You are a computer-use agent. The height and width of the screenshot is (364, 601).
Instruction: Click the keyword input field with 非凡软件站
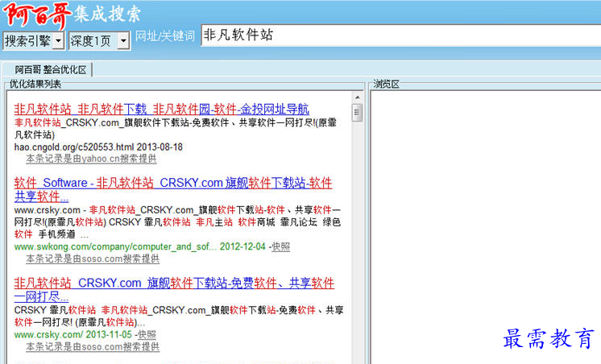pos(400,35)
